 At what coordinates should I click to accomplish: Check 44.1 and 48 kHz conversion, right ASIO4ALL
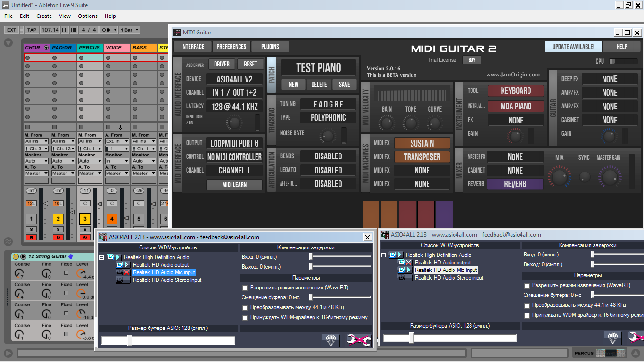pos(527,305)
